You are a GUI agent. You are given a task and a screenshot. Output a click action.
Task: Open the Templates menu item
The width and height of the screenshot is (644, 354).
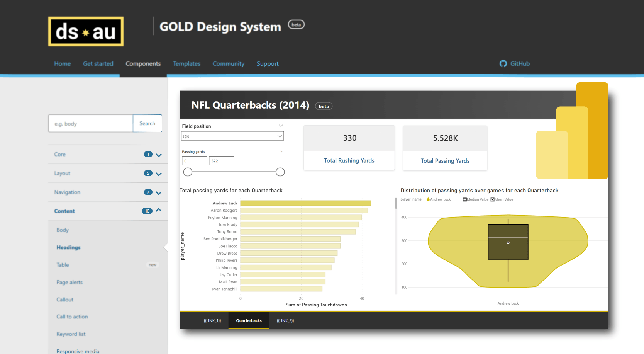coord(186,64)
